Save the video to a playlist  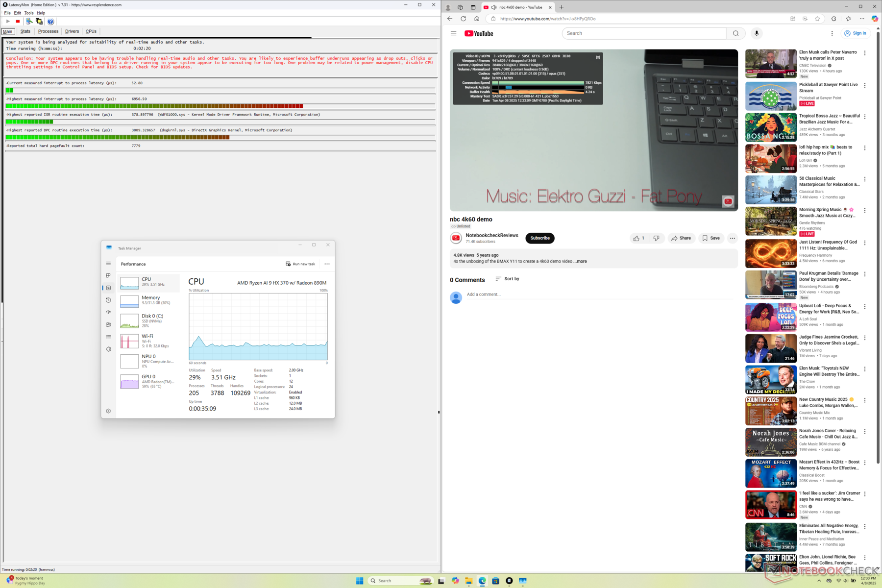click(711, 238)
